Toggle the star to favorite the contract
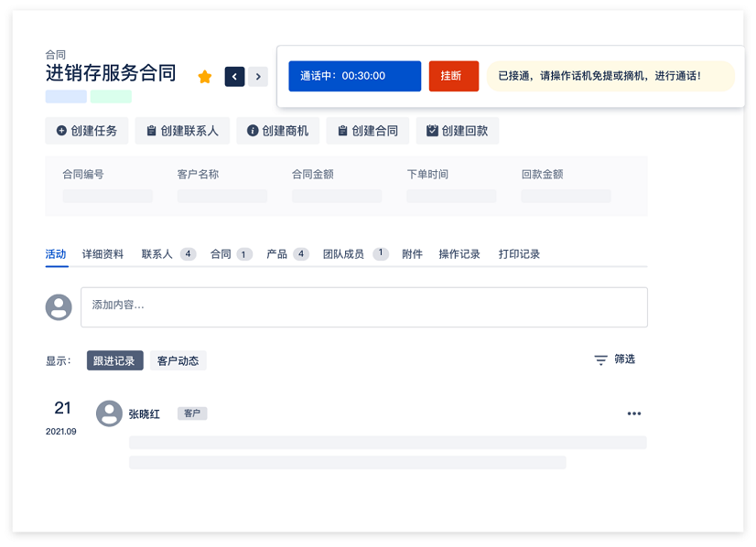The image size is (756, 547). coord(204,76)
